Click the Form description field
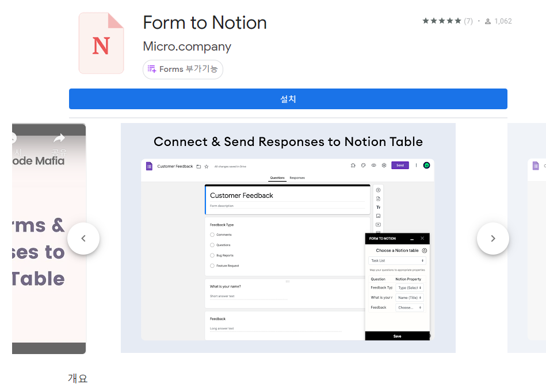 coord(287,206)
